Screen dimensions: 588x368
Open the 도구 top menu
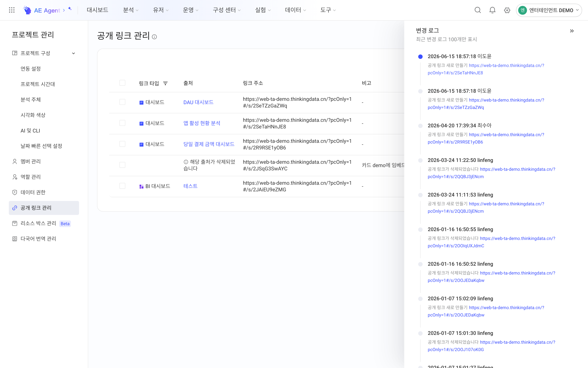click(x=328, y=10)
